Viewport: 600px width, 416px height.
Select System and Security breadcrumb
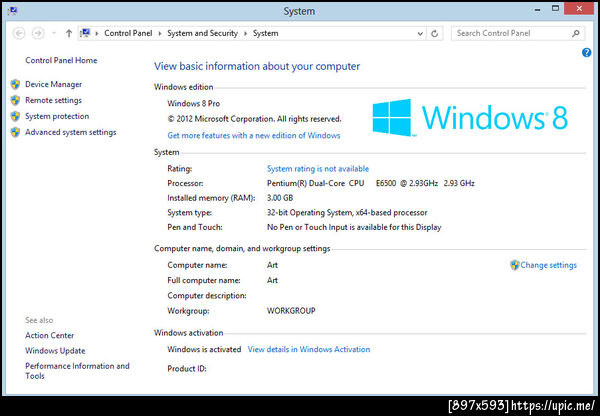(202, 33)
